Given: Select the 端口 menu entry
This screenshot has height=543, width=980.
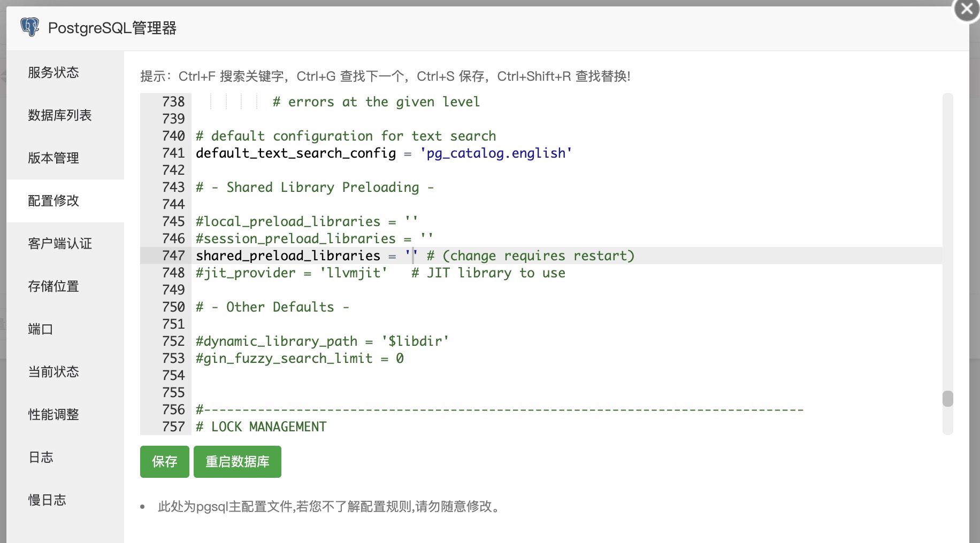Looking at the screenshot, I should (65, 329).
